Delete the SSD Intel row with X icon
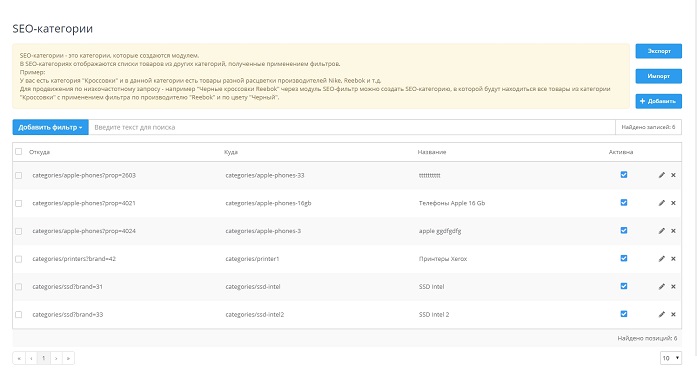The image size is (697, 387). pos(673,287)
